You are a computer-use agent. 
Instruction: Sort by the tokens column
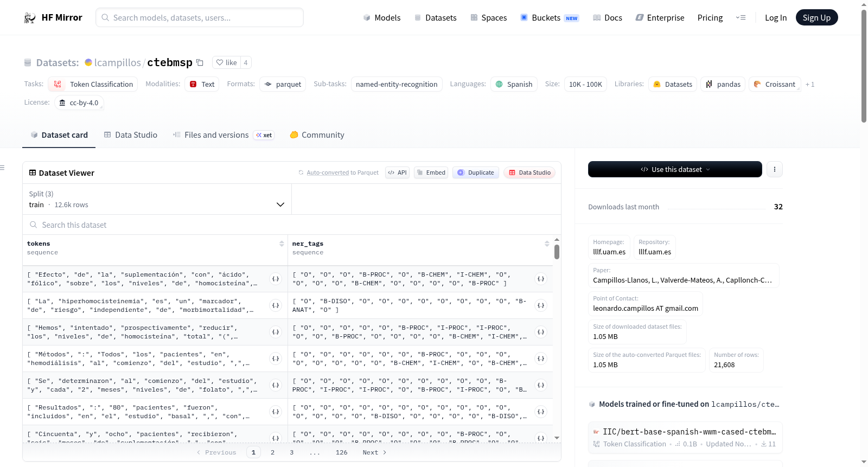pos(282,244)
